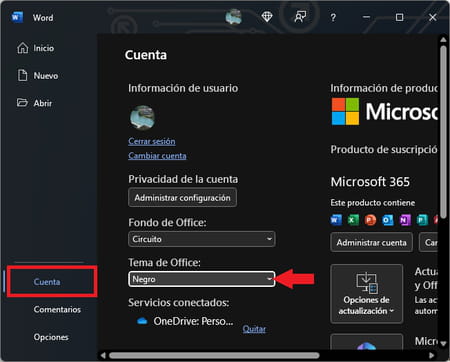Click the Cerrar sesión link
This screenshot has width=450, height=362.
pos(152,141)
